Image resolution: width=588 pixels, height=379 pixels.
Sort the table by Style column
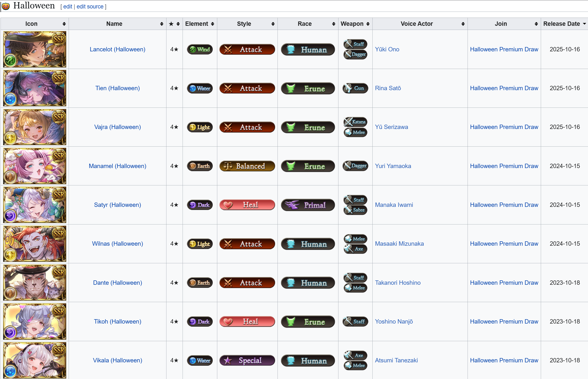point(247,24)
